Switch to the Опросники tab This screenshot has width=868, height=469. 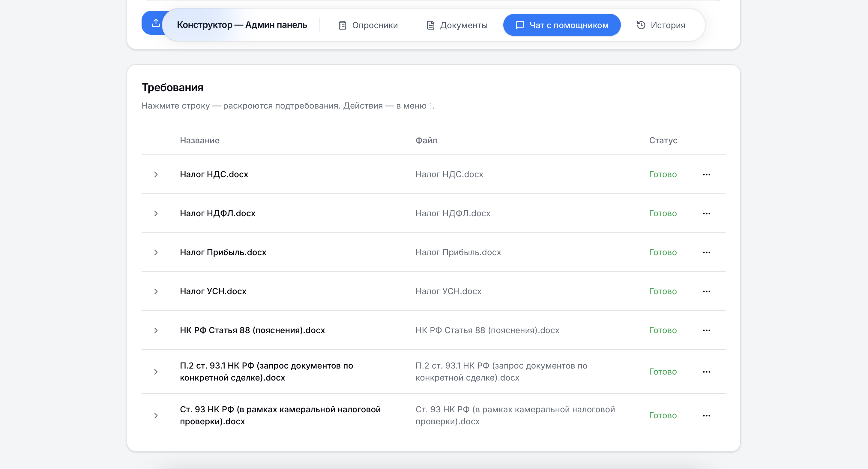tap(368, 25)
